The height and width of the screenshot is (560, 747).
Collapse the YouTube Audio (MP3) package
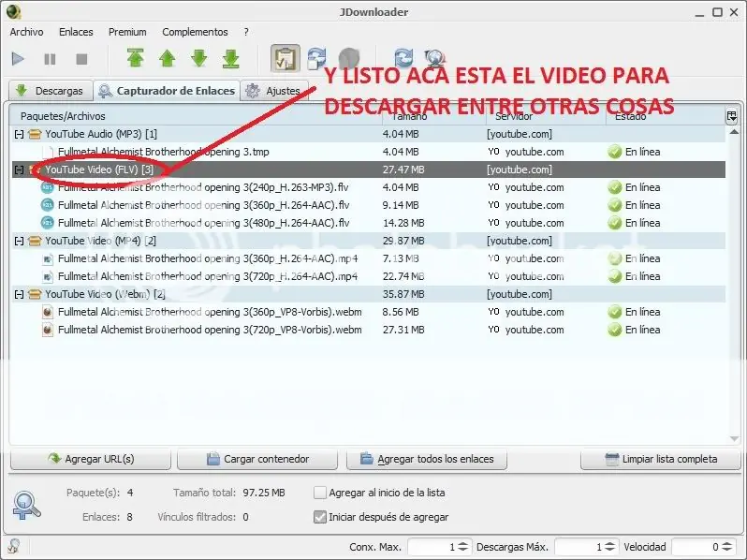tap(19, 135)
